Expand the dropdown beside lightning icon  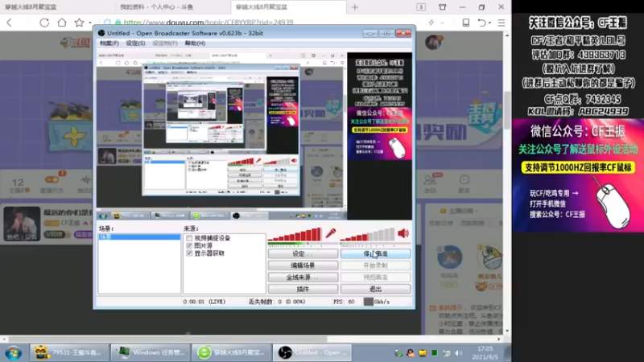(442, 23)
